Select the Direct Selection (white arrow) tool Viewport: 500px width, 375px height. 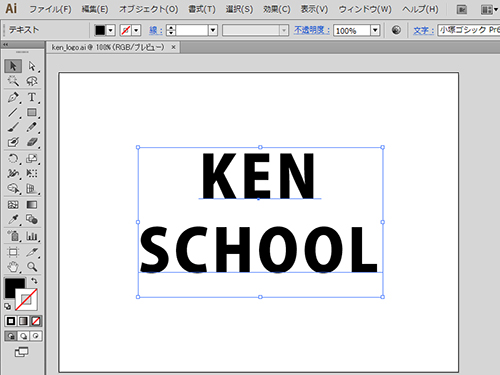(32, 66)
